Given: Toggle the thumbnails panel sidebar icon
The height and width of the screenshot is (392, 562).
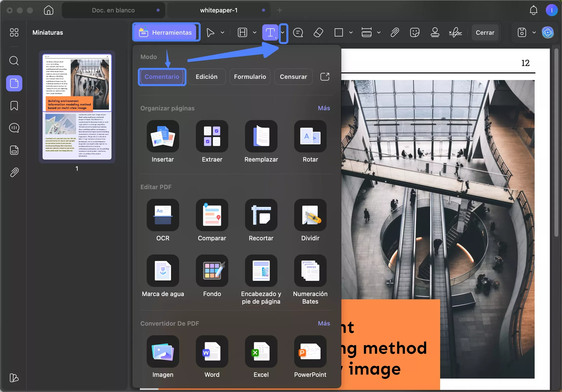Looking at the screenshot, I should pyautogui.click(x=14, y=83).
